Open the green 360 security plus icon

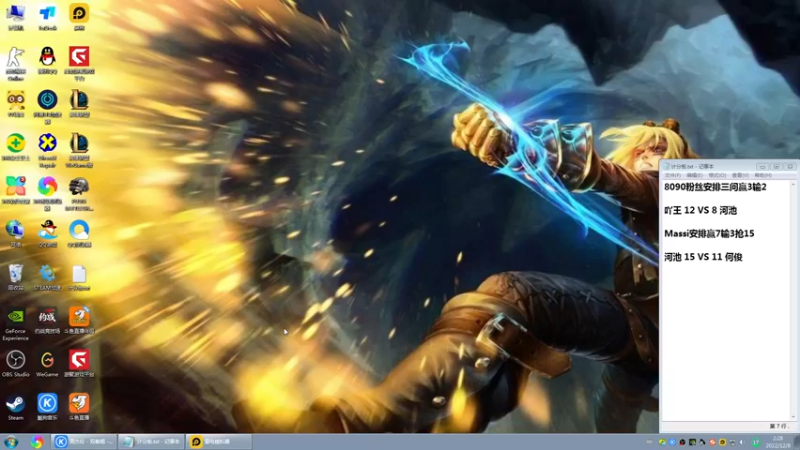pos(16,147)
